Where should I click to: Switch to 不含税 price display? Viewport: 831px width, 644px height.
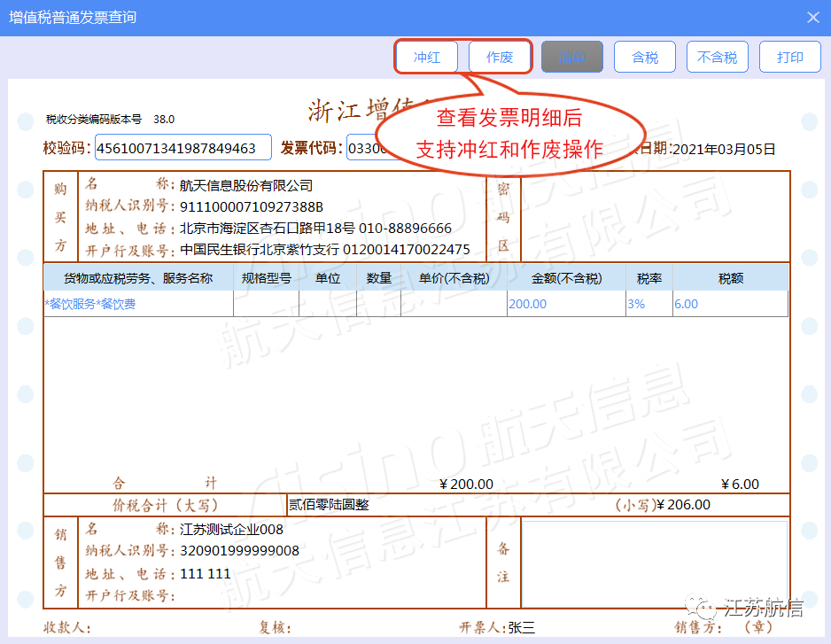click(717, 57)
